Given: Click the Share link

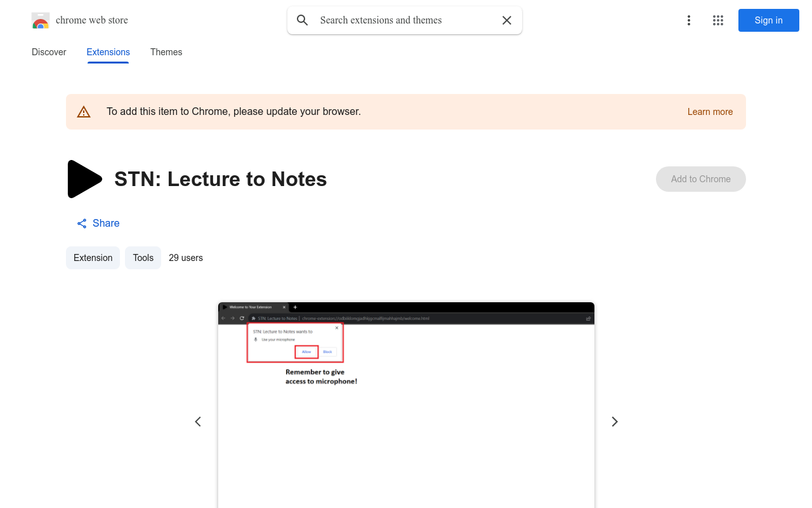Looking at the screenshot, I should coord(98,224).
